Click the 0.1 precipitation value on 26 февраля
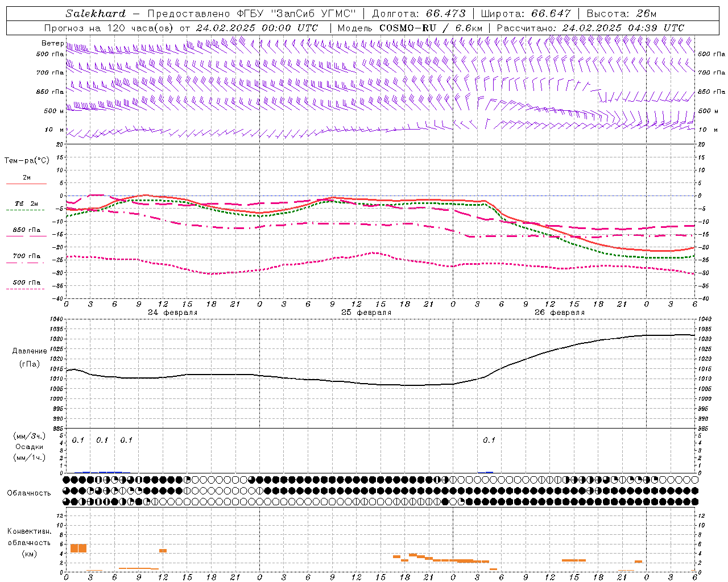 tap(489, 440)
